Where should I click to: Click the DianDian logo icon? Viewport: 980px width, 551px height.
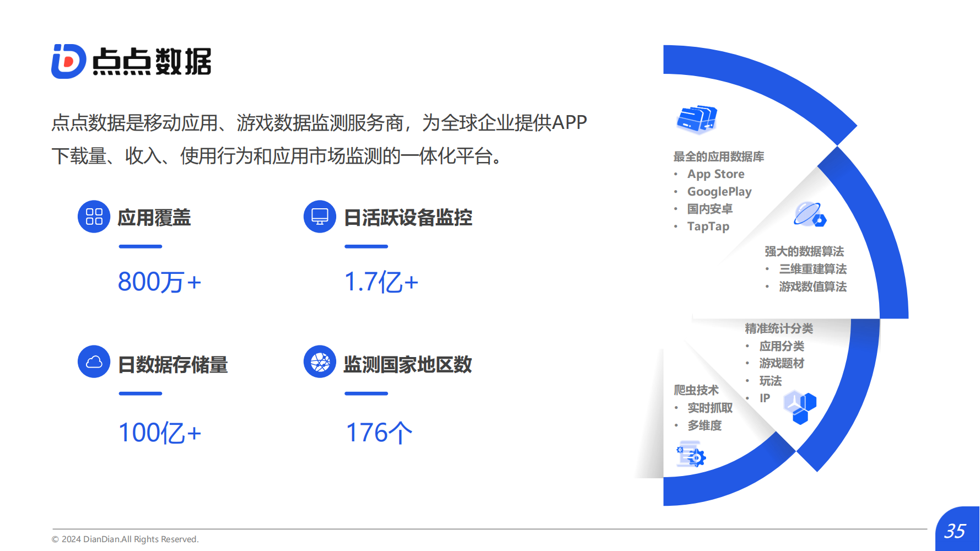click(68, 61)
